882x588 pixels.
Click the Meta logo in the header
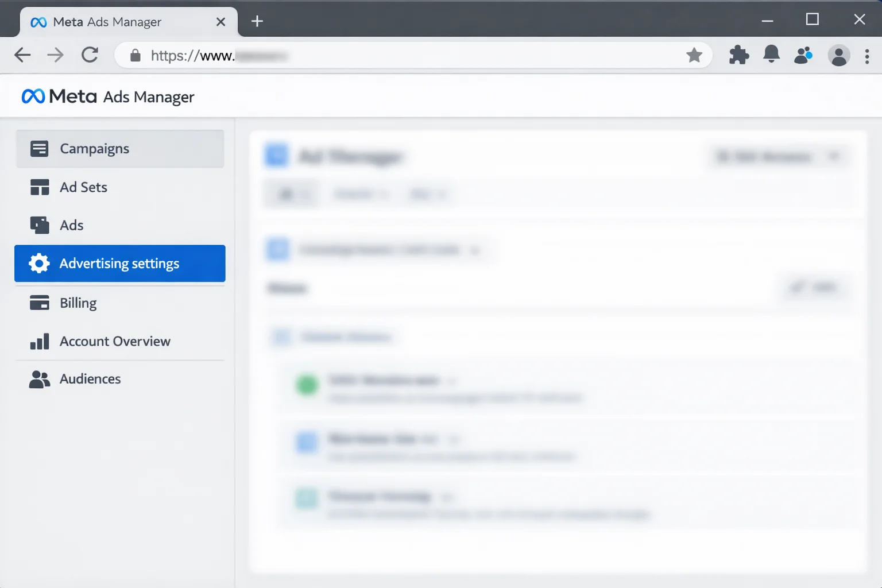point(32,96)
